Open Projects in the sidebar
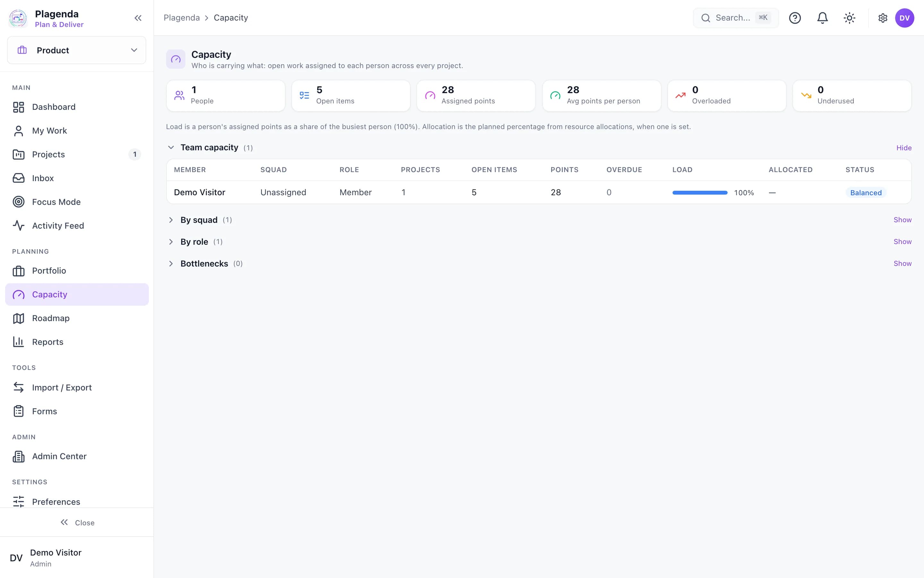The image size is (924, 578). click(77, 154)
